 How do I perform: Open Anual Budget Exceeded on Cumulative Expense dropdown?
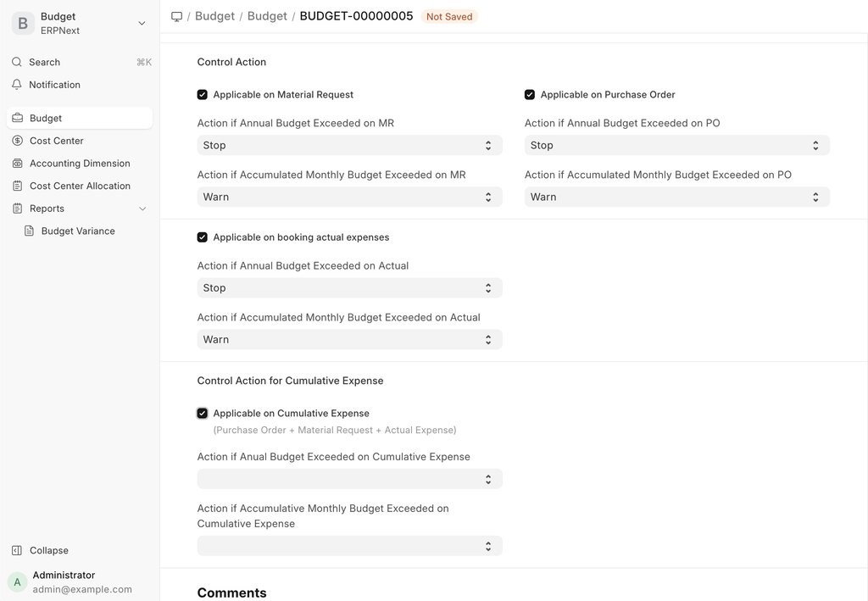(349, 479)
